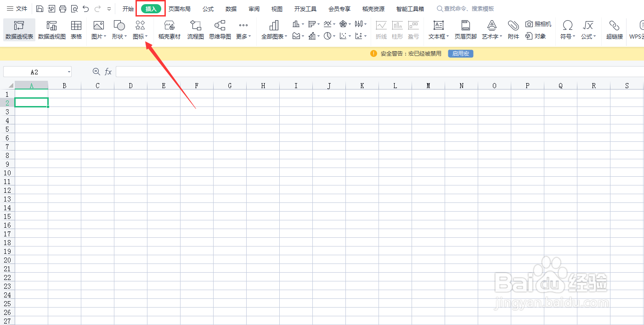Screen dimensions: 644x325
Task: Select the 插入 Insert tab
Action: 151,9
